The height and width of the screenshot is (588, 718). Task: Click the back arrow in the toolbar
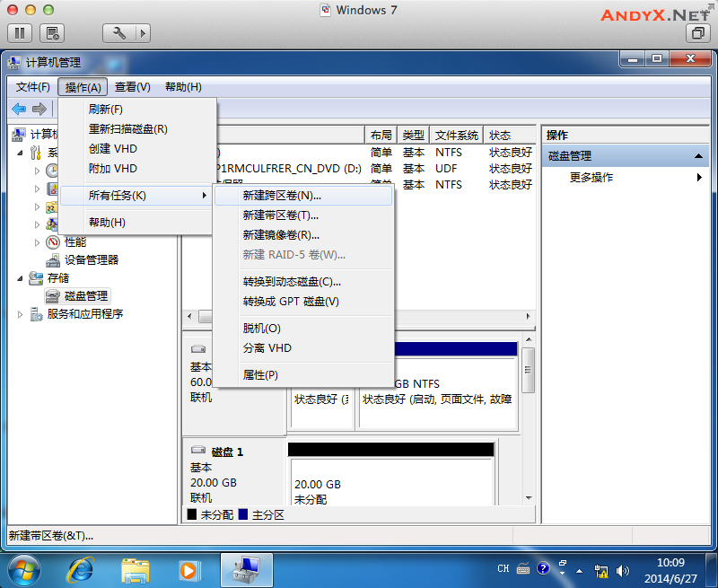tap(19, 109)
